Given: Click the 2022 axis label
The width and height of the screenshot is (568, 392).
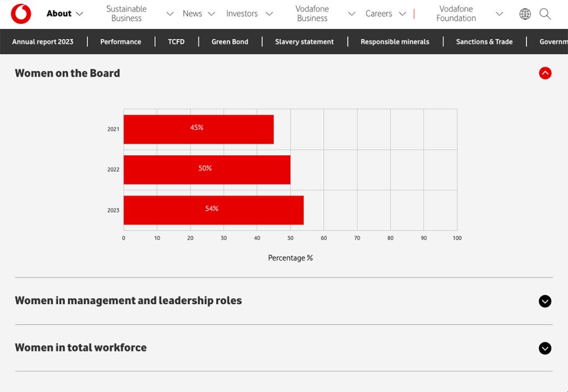Looking at the screenshot, I should click(113, 170).
